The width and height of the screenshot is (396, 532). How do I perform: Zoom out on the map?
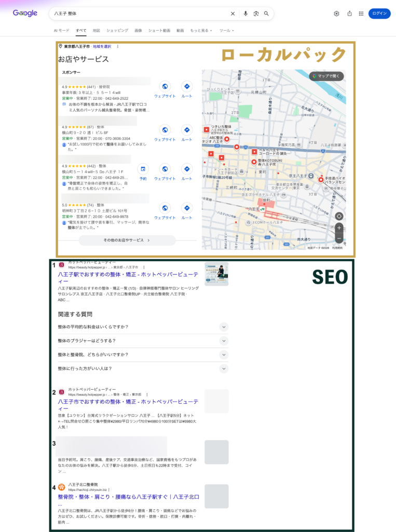pyautogui.click(x=339, y=238)
